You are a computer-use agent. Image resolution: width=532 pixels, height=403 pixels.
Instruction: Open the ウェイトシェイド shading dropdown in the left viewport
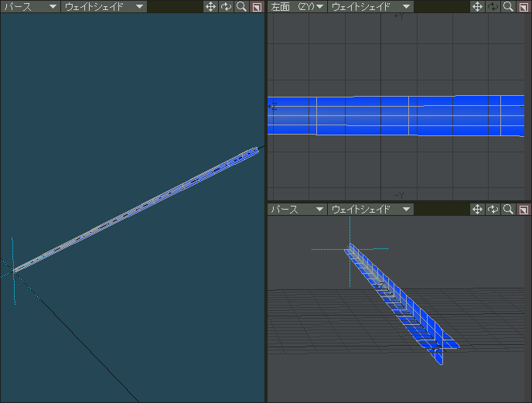pyautogui.click(x=104, y=6)
